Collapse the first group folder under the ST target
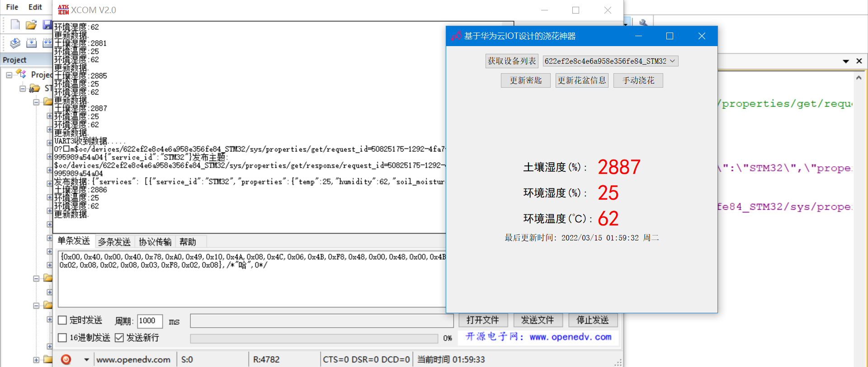 pyautogui.click(x=36, y=102)
